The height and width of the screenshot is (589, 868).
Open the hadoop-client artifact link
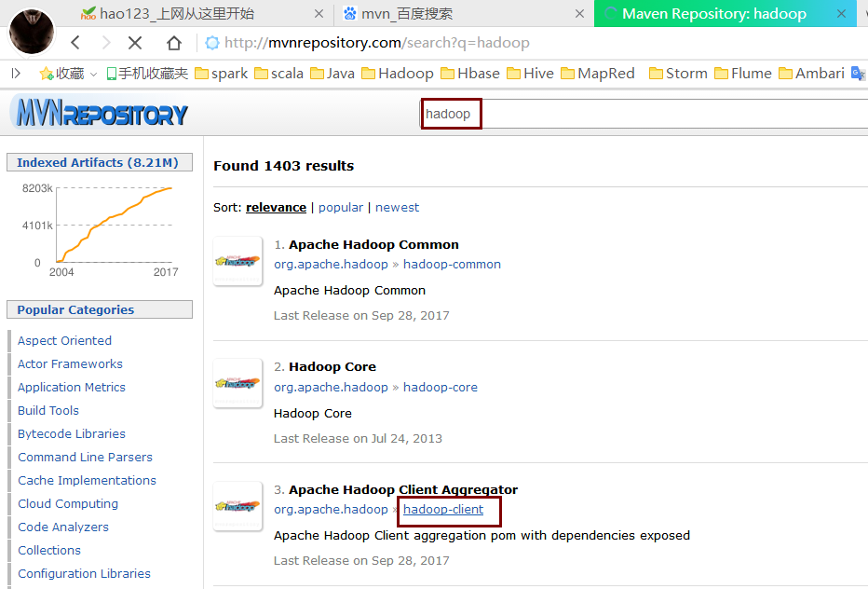pos(443,509)
